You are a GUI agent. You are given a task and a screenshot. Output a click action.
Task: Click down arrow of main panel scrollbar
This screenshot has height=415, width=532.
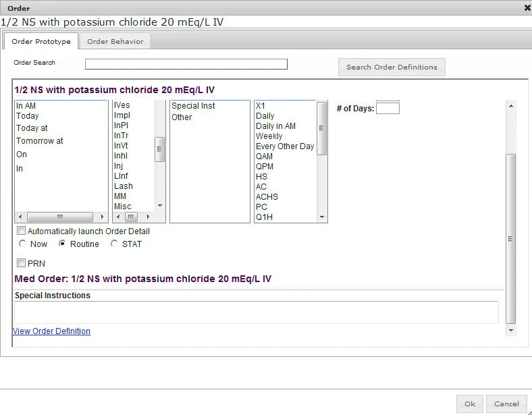coord(511,331)
